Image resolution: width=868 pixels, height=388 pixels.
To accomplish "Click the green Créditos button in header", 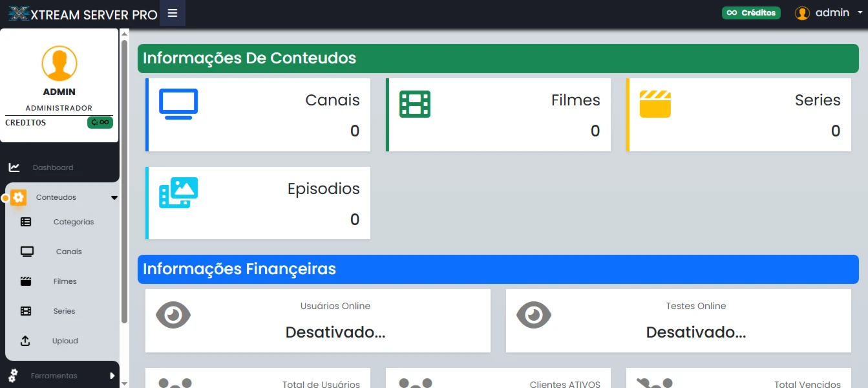I will 751,13.
